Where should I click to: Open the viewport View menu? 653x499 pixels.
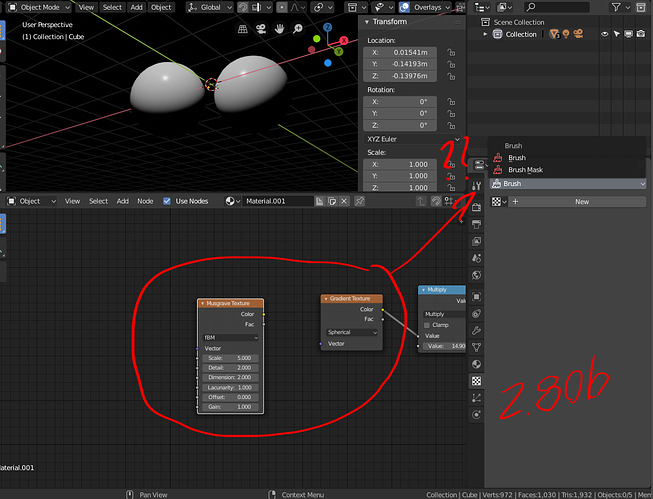click(x=86, y=7)
